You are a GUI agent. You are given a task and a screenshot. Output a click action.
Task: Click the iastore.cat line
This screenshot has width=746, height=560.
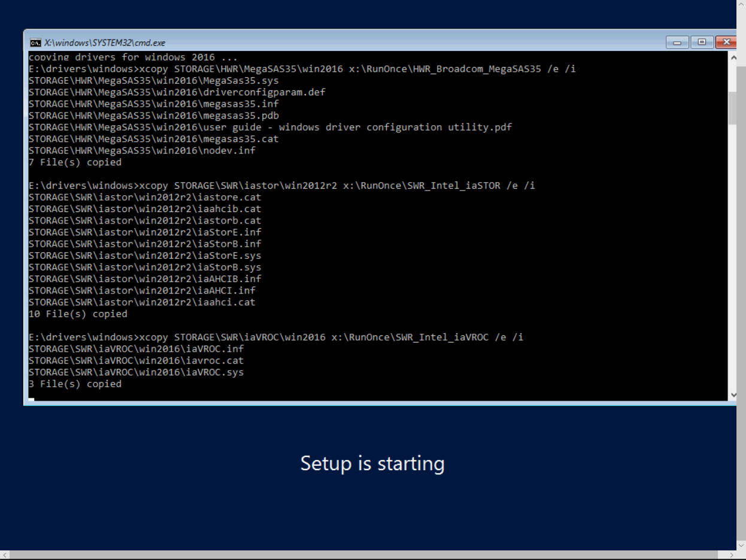pyautogui.click(x=145, y=197)
